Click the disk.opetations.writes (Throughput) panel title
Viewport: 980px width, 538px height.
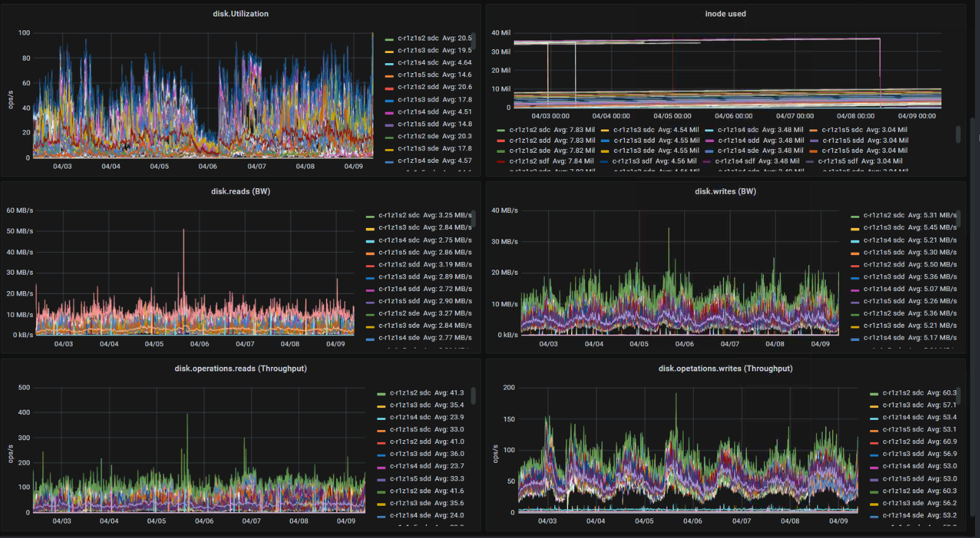point(725,369)
